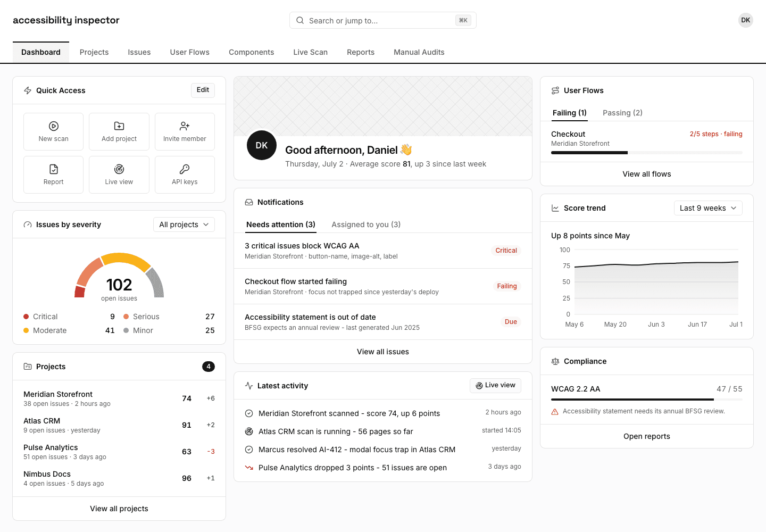Click the Latest activity pulse icon

249,386
